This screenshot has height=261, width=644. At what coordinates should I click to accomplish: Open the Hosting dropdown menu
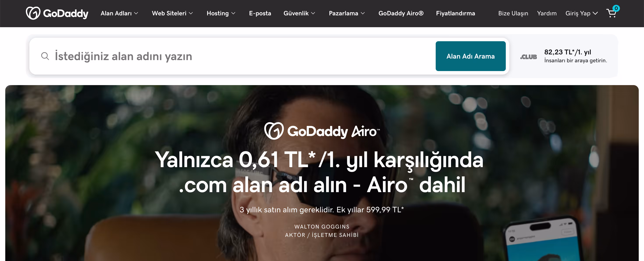[221, 13]
